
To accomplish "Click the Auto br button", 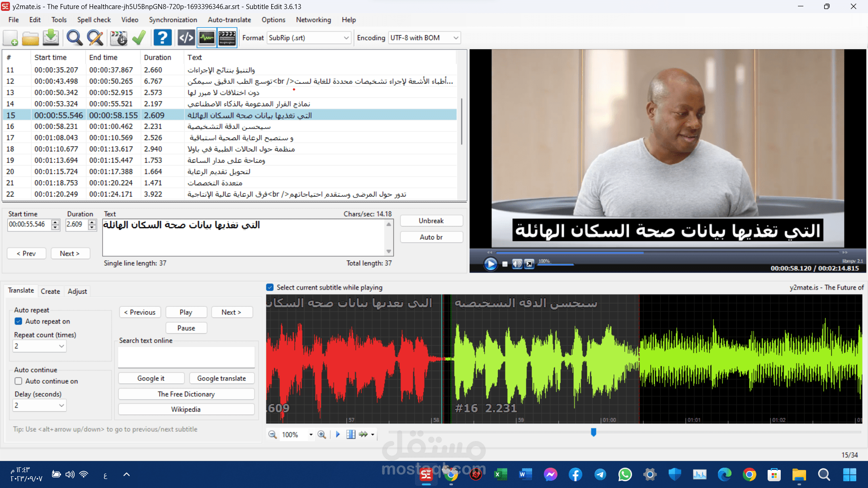I will [431, 237].
